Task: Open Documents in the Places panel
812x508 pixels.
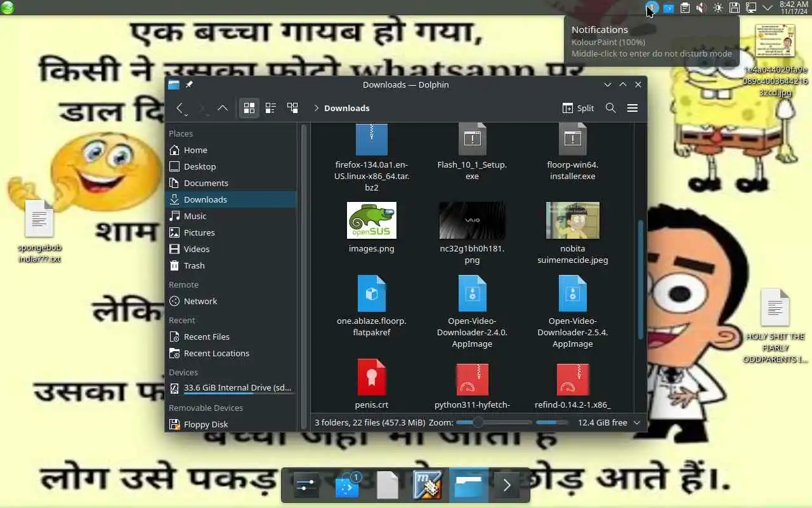Action: (230, 183)
